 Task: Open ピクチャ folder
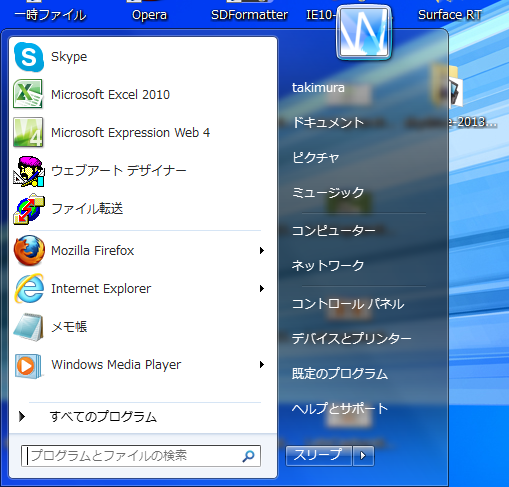[x=316, y=158]
